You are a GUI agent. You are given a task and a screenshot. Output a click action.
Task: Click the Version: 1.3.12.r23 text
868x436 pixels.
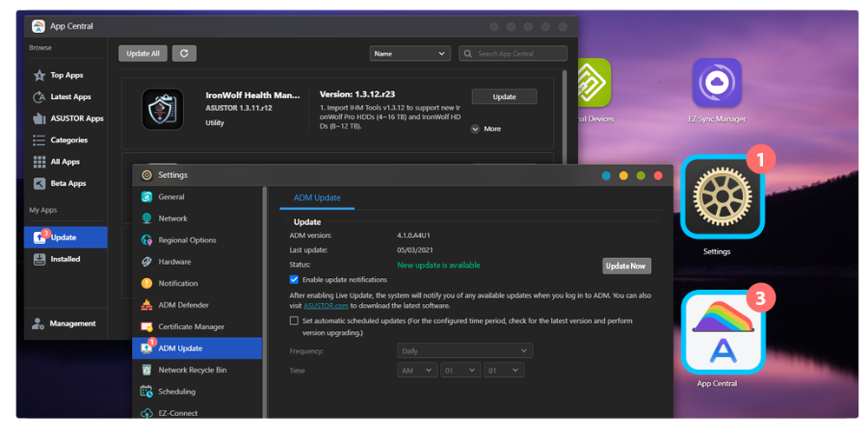click(x=358, y=94)
